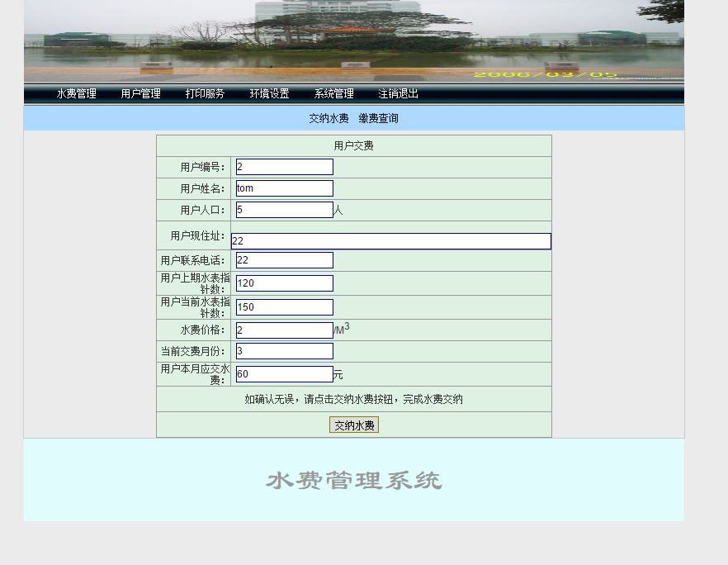Open the 缴费查询 query page
The height and width of the screenshot is (565, 728).
(376, 118)
